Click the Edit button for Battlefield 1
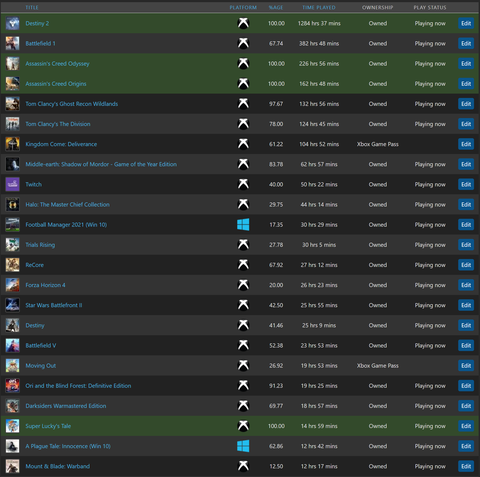This screenshot has width=480, height=477. tap(466, 43)
